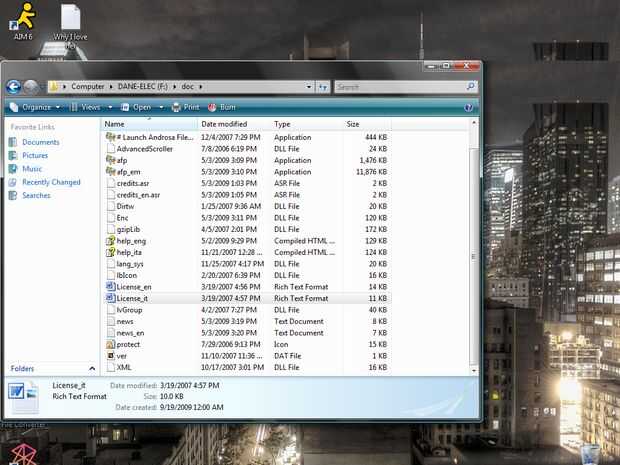The width and height of the screenshot is (620, 465).
Task: Click the refresh button beside address bar
Action: point(323,87)
